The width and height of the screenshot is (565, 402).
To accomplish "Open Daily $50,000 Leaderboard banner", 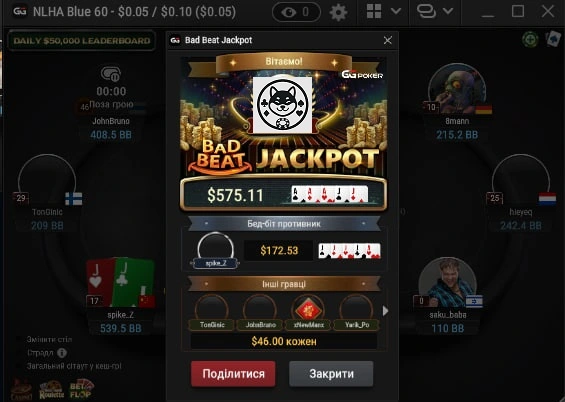I will click(82, 41).
